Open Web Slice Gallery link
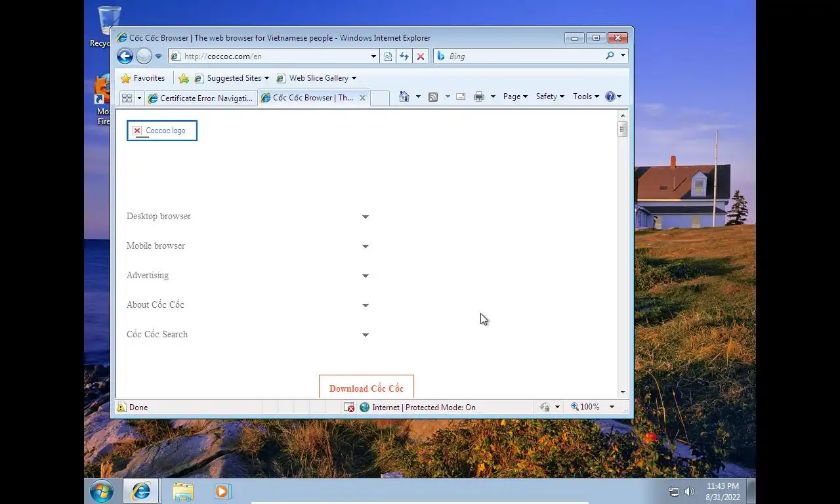Screen dimensions: 840x504 point(316,78)
